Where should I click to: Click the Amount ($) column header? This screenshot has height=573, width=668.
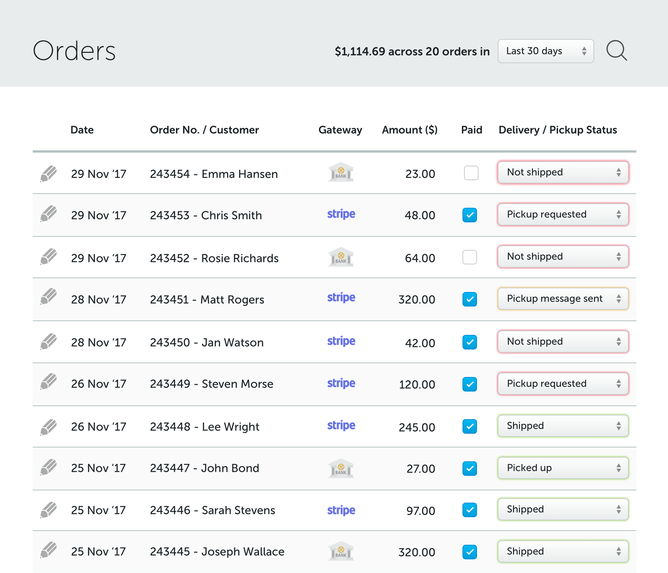(409, 130)
